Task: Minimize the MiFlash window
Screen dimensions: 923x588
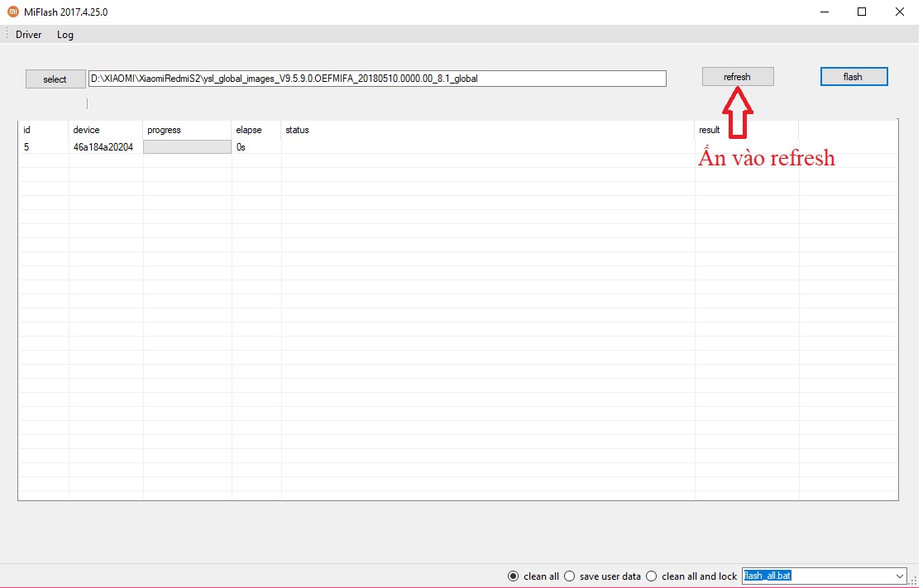Action: [824, 12]
